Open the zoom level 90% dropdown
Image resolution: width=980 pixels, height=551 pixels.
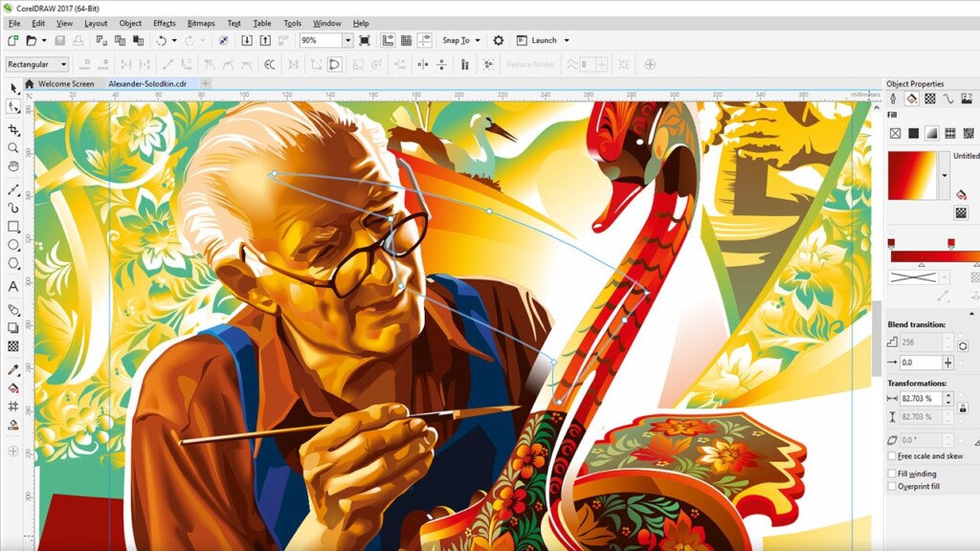tap(347, 40)
